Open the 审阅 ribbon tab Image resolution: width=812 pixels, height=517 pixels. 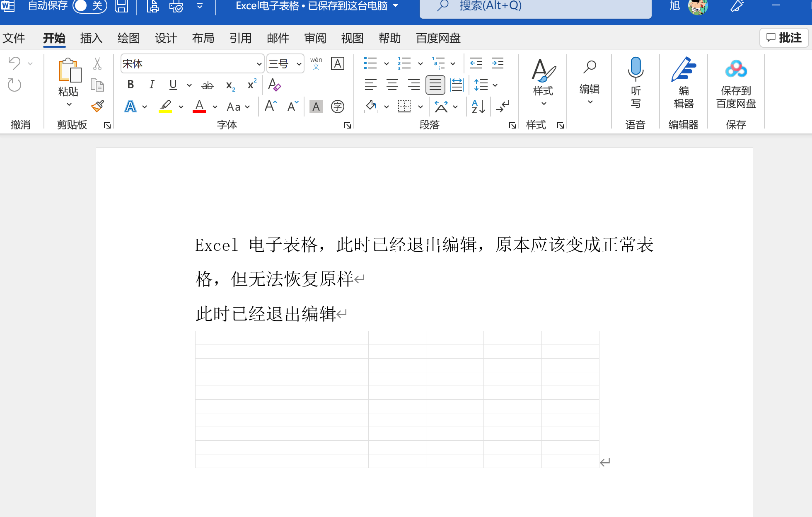tap(315, 38)
